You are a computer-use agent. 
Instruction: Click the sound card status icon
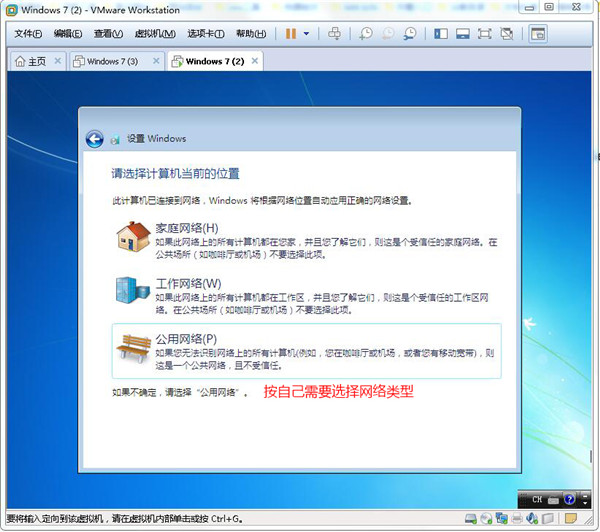(532, 518)
